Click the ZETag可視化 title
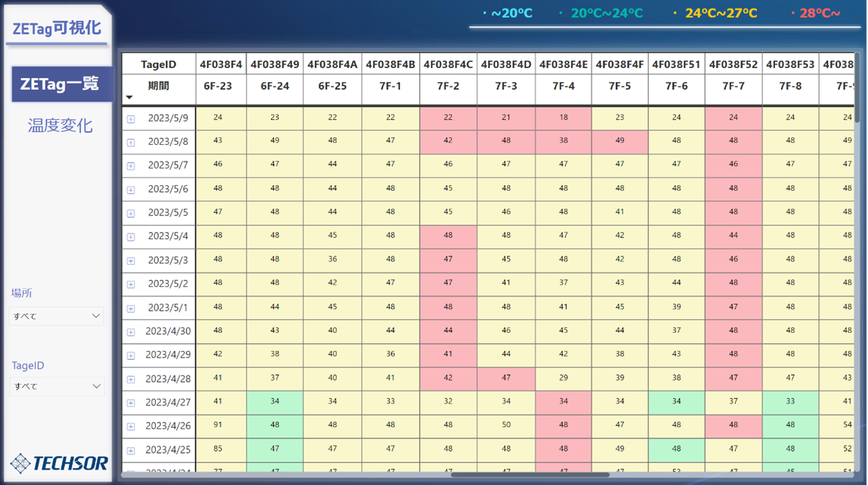Image resolution: width=868 pixels, height=485 pixels. [57, 28]
